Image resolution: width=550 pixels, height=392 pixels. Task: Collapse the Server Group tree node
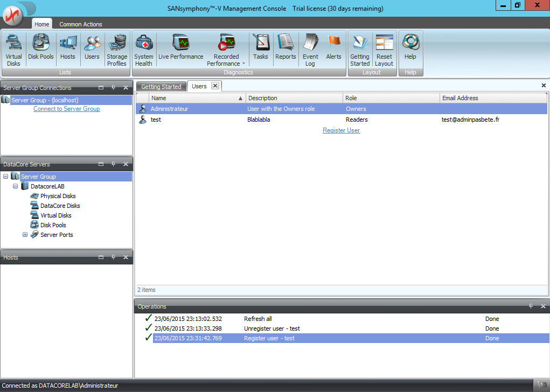pyautogui.click(x=5, y=177)
